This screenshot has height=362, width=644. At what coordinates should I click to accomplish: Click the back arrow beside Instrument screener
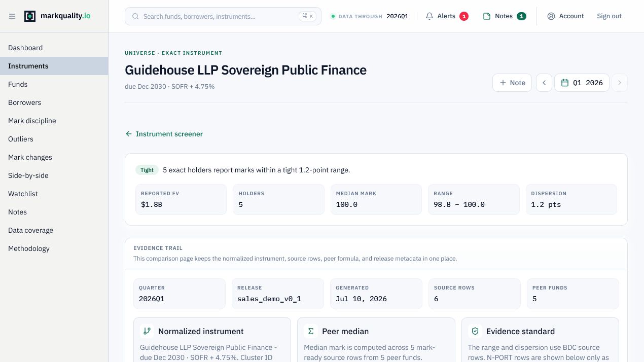pos(129,134)
